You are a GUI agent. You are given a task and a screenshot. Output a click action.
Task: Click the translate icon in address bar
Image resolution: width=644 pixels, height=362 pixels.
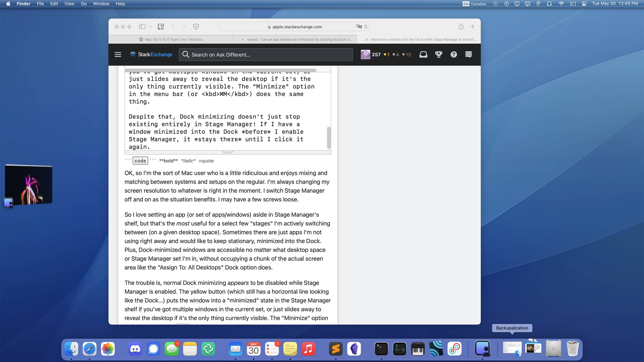click(359, 27)
